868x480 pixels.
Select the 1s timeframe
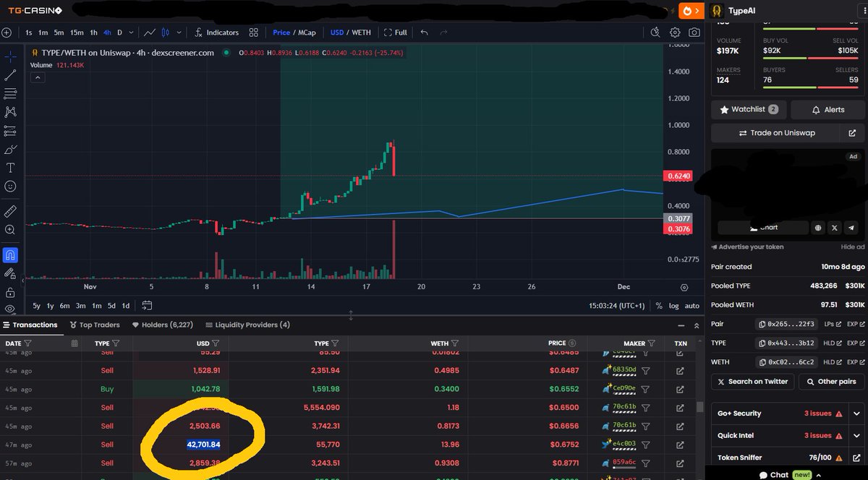pos(28,33)
